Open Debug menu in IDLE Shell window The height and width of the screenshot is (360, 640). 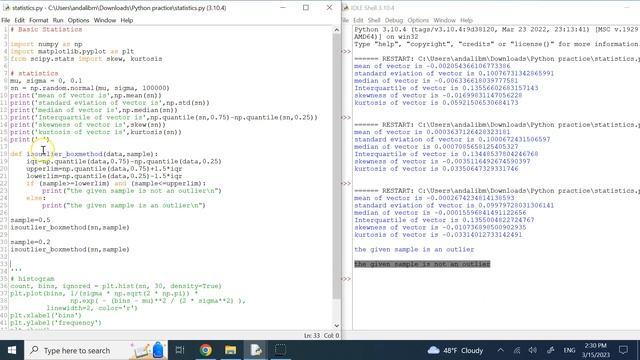pyautogui.click(x=394, y=20)
